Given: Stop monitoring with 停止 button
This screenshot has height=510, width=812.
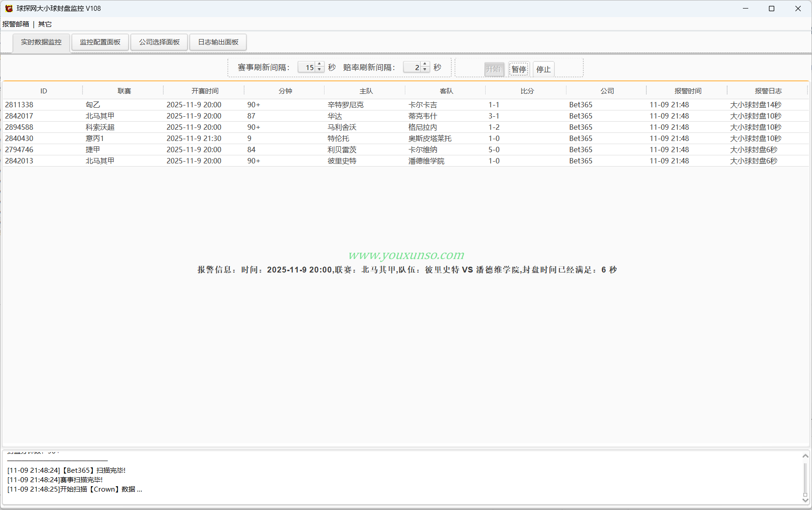Looking at the screenshot, I should [x=544, y=69].
